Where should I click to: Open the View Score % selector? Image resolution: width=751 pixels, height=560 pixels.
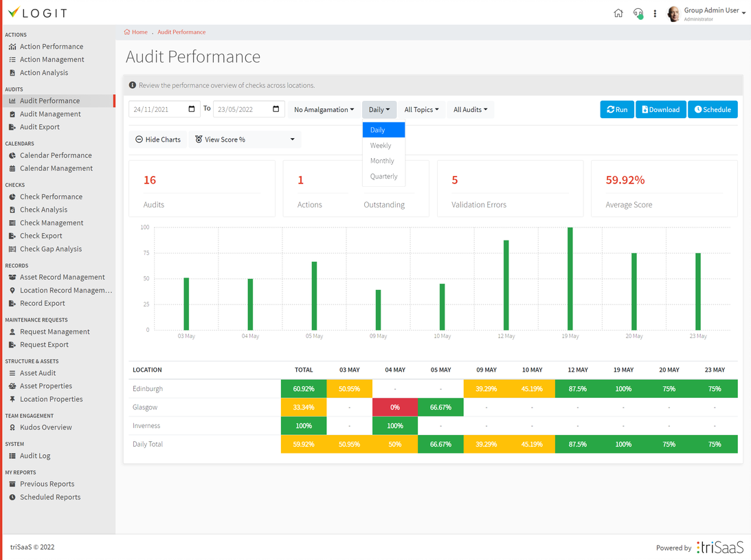245,139
